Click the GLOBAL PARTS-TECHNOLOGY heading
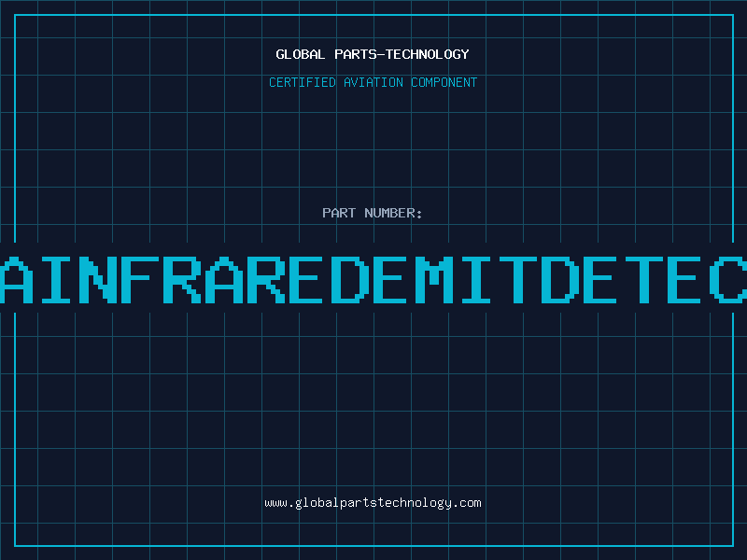Screen dimensions: 747x560 tap(373, 54)
